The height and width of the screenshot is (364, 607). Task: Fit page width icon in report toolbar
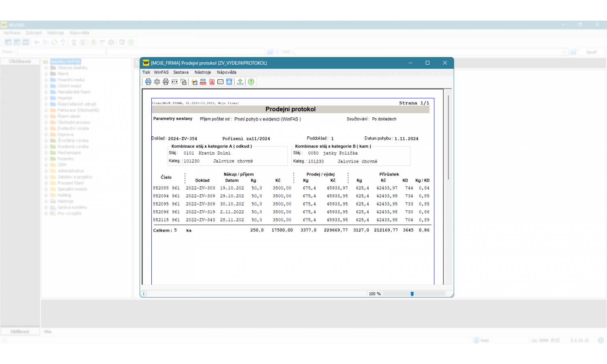pyautogui.click(x=174, y=82)
